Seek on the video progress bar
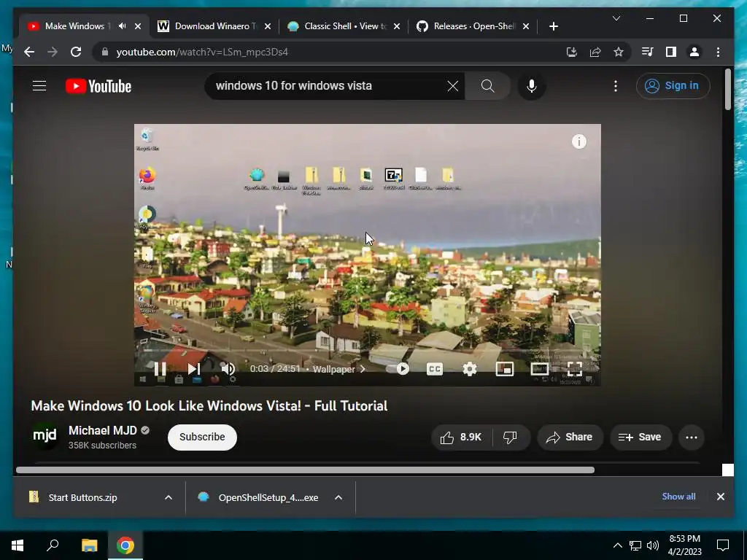Screen dimensions: 747x560 coord(368,351)
